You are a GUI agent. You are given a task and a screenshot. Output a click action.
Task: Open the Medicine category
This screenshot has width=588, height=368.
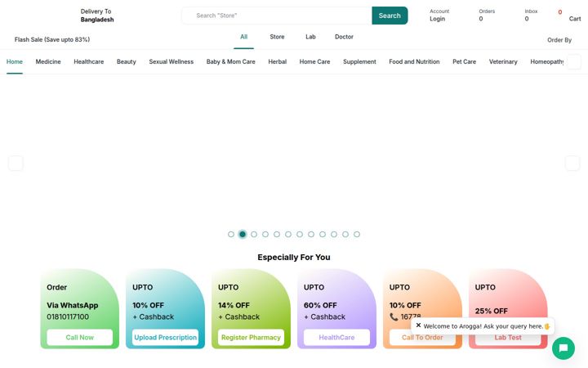48,61
